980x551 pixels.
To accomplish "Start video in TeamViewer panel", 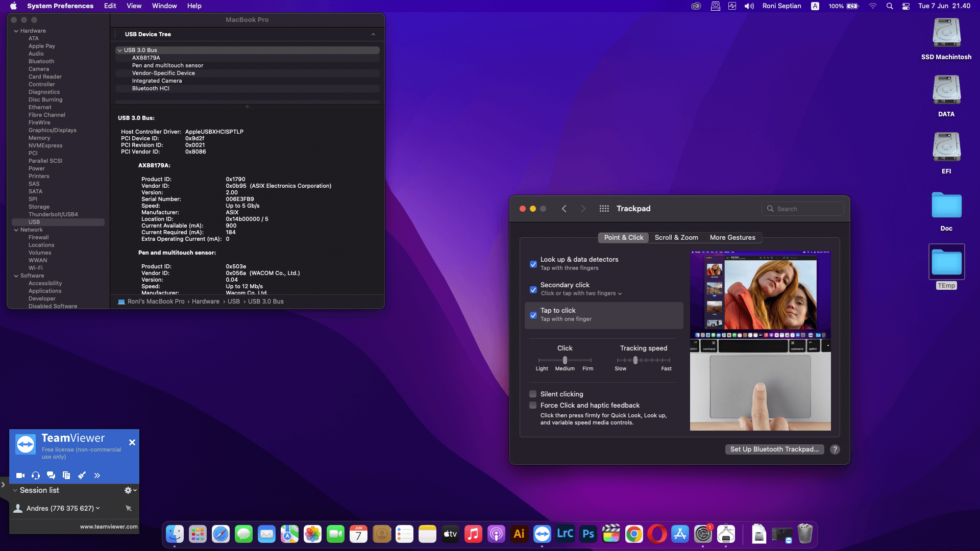I will coord(20,475).
